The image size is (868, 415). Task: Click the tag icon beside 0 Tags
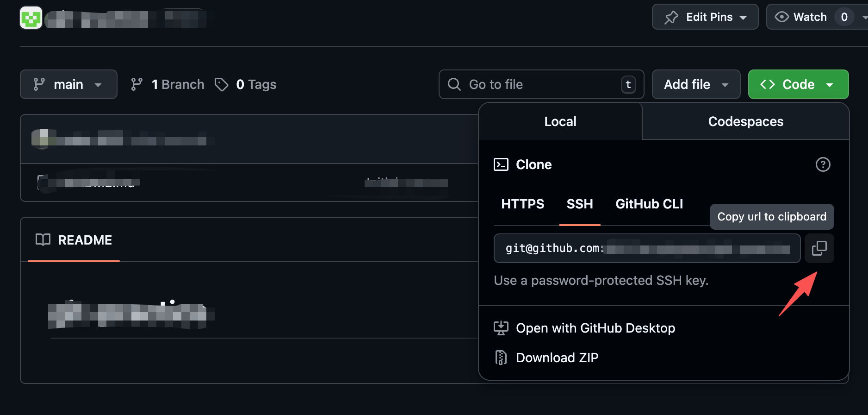pyautogui.click(x=222, y=84)
